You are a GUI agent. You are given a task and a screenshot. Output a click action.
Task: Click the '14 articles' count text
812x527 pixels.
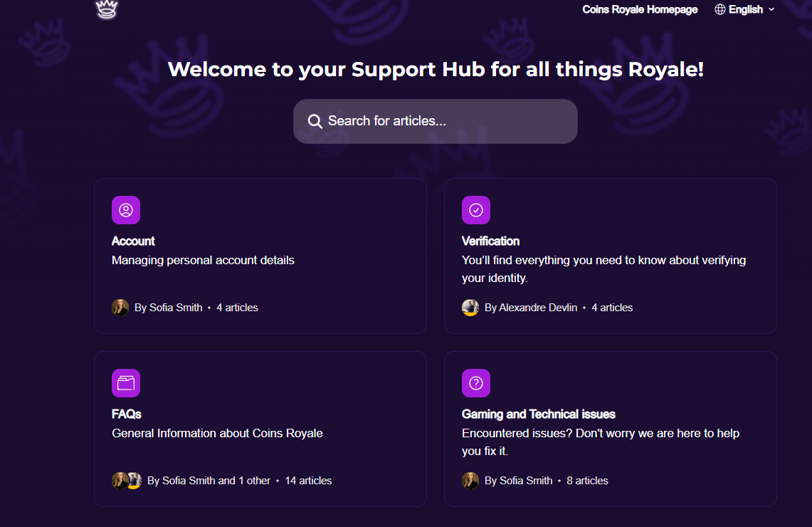308,481
